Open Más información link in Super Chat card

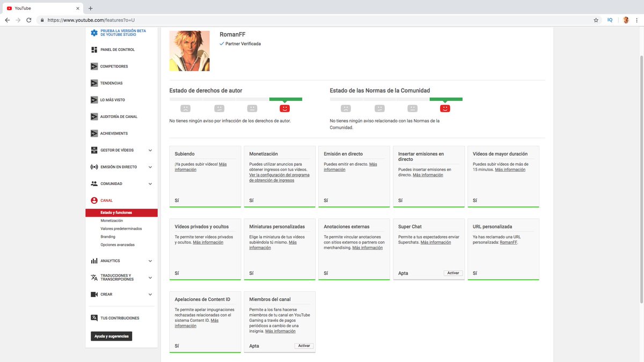coord(436,242)
